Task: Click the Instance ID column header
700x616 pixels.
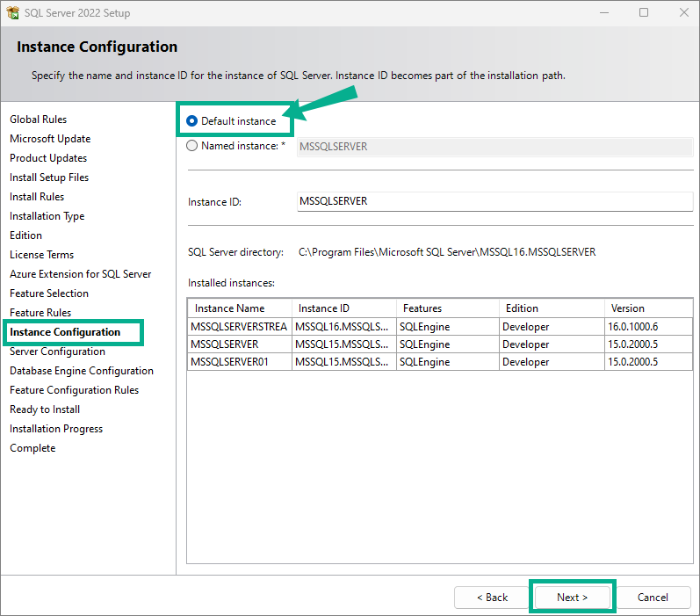Action: coord(344,308)
